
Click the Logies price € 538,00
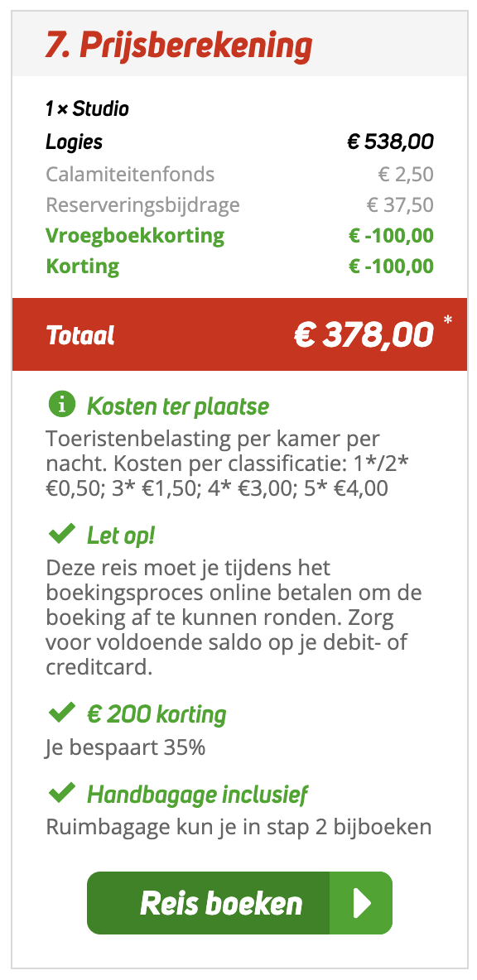click(390, 142)
